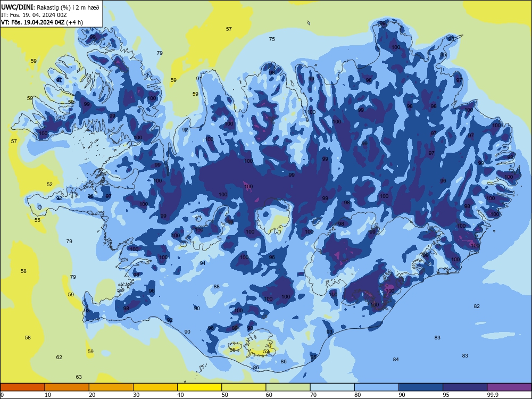The image size is (532, 399).
Task: Click the '99.9' legend tick label
Action: (492, 395)
